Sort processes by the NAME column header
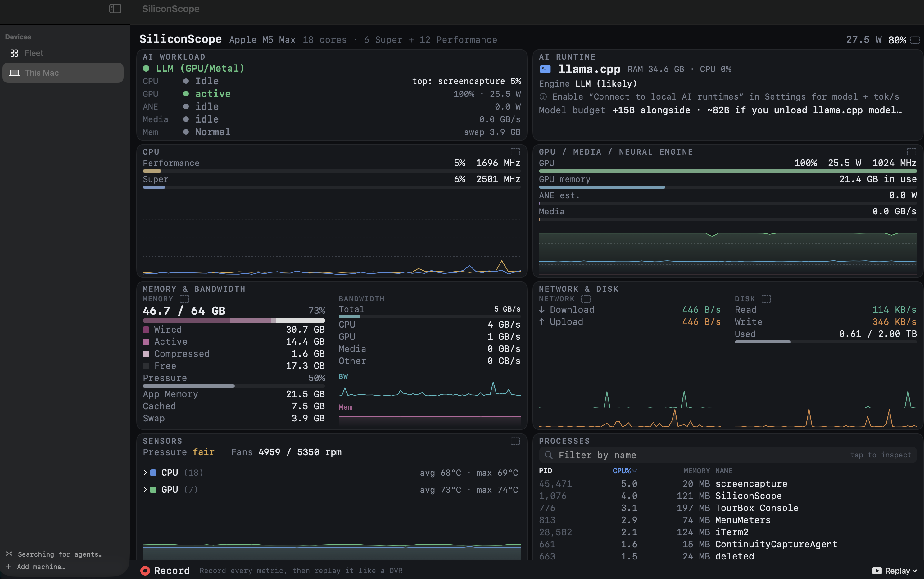The height and width of the screenshot is (579, 924). tap(724, 471)
